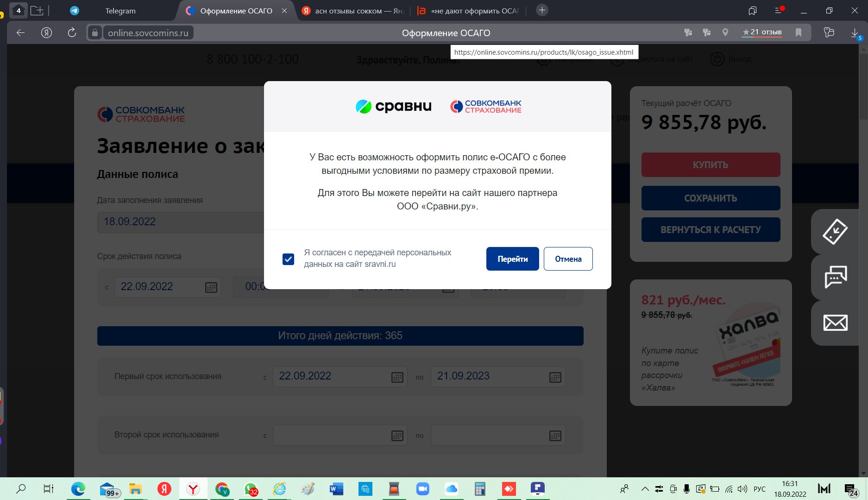Open the browser menu hamburger icon
This screenshot has height=500, width=868.
click(779, 10)
